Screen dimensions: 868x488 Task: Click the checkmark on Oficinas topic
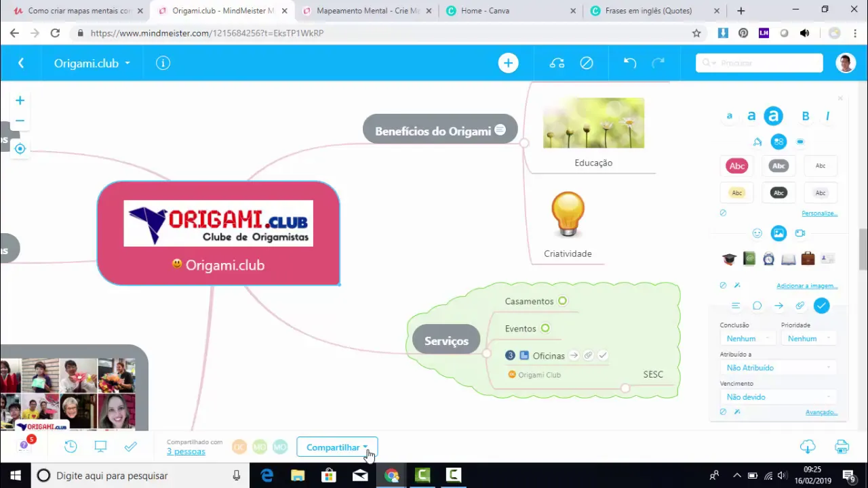click(603, 355)
